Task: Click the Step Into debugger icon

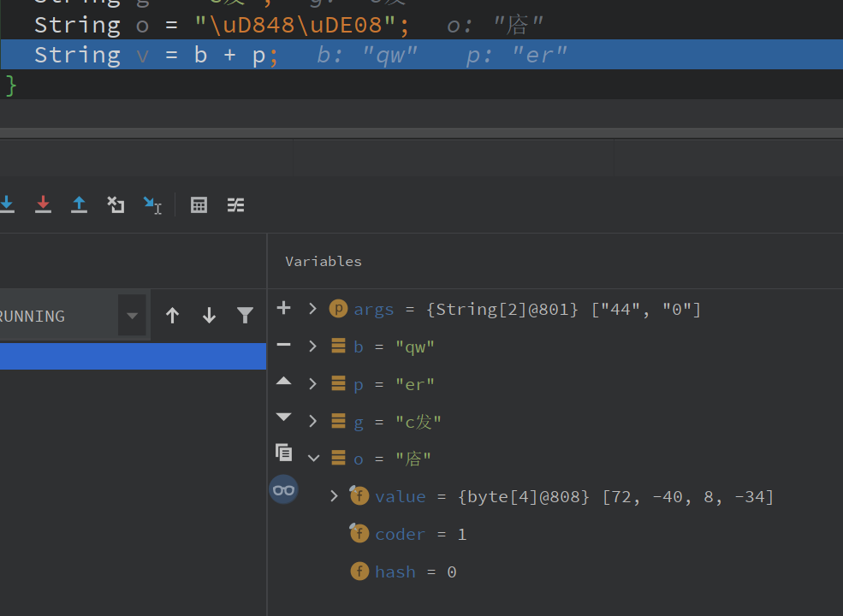Action: pos(7,204)
